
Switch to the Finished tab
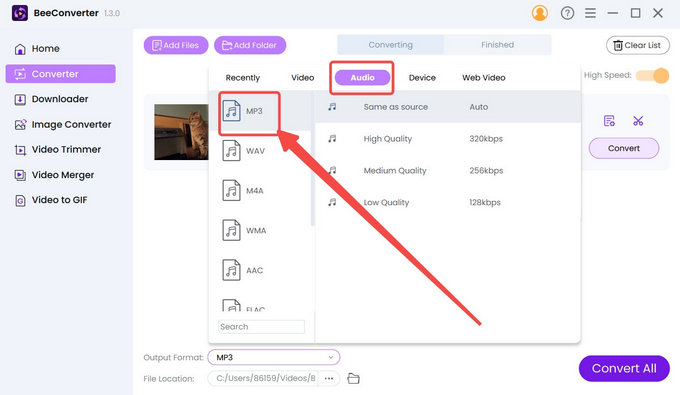coord(497,45)
